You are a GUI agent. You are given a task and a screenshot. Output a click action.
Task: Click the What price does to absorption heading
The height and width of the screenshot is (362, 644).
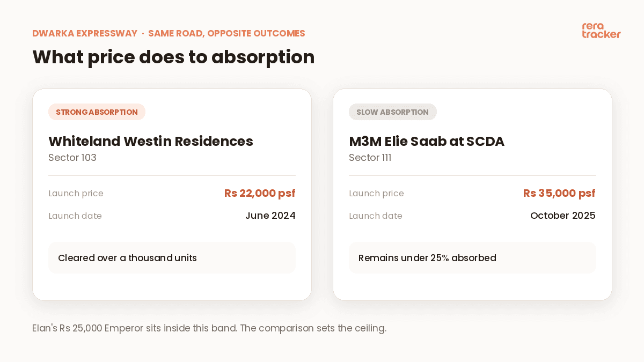pos(173,57)
